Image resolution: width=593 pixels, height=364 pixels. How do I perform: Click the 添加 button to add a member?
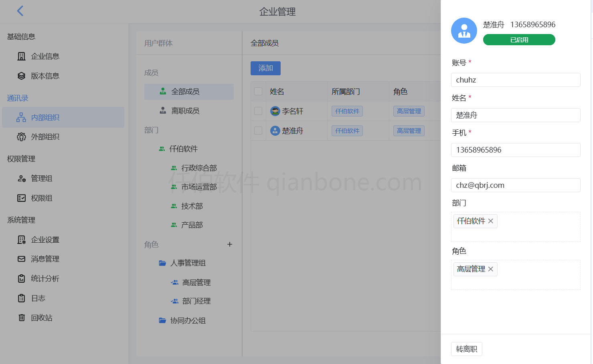click(x=265, y=68)
